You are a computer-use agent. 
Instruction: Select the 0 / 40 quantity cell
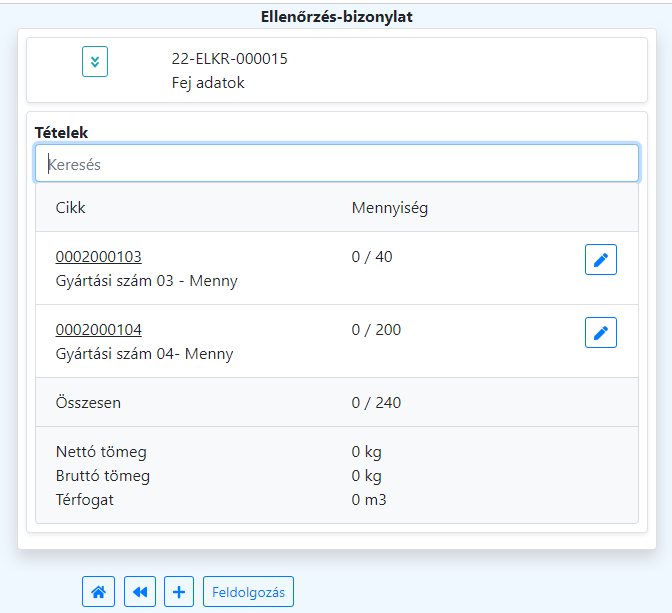(372, 257)
